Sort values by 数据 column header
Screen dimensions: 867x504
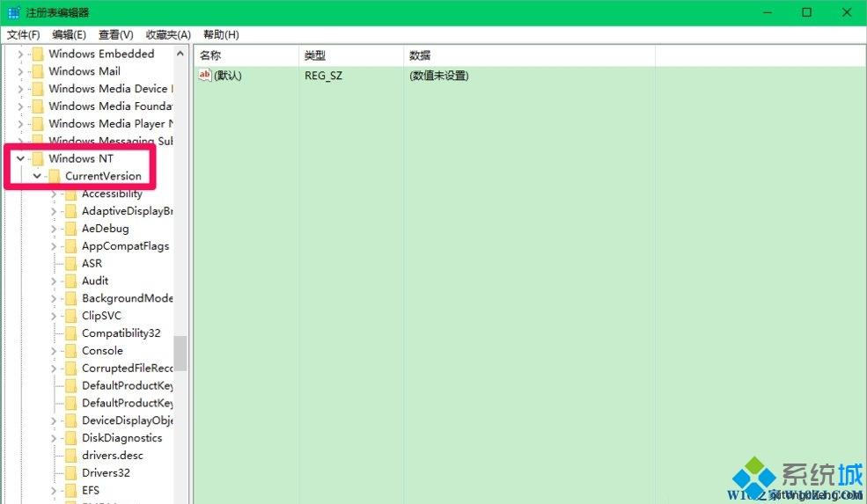coord(529,55)
